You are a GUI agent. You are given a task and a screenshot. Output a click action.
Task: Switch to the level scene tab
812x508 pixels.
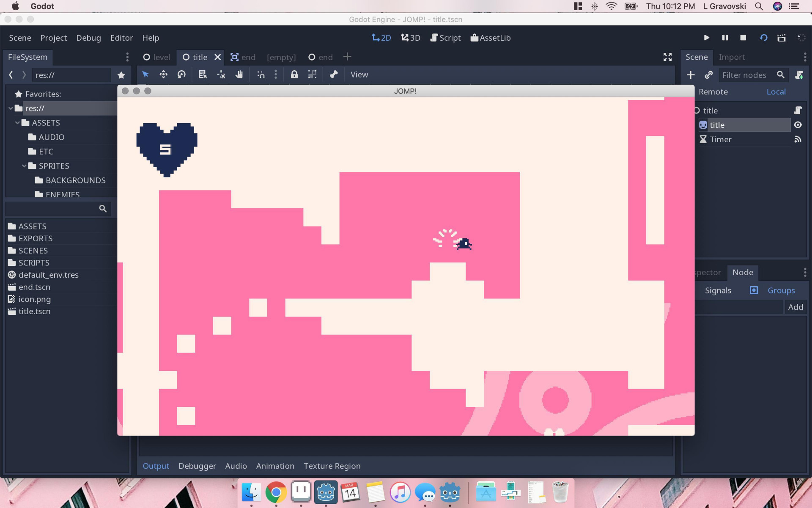(x=156, y=57)
